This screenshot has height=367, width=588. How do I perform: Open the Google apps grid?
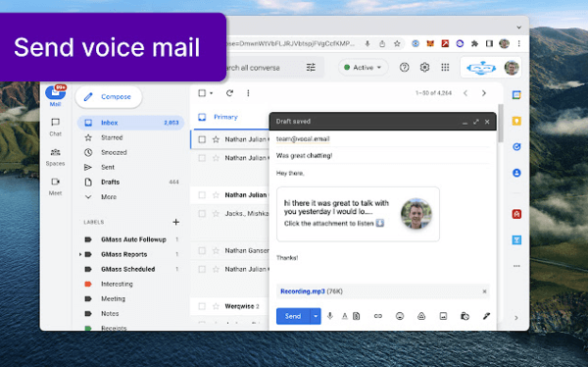point(445,68)
